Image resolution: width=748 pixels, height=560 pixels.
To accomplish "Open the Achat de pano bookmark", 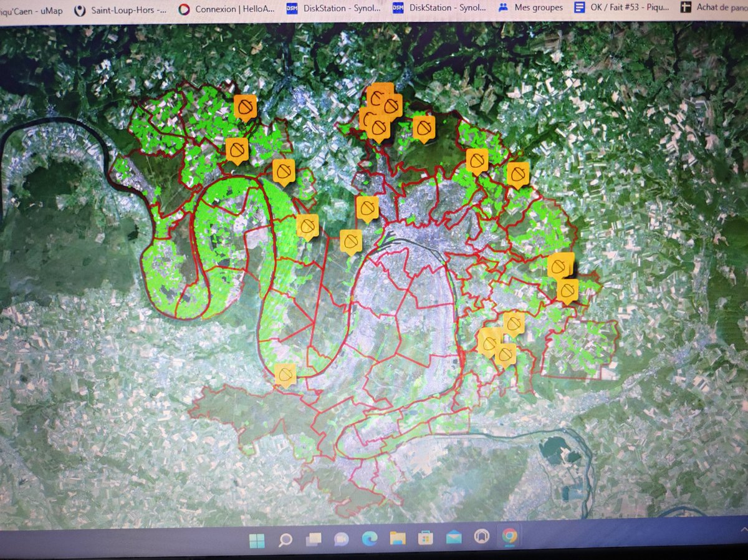I will [x=714, y=8].
